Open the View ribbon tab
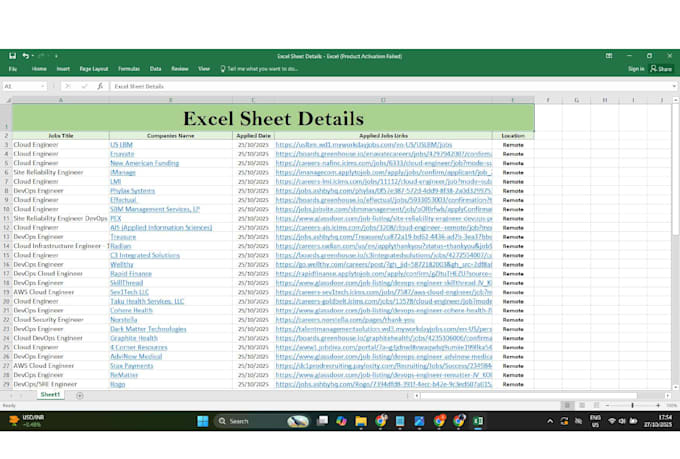 (204, 69)
